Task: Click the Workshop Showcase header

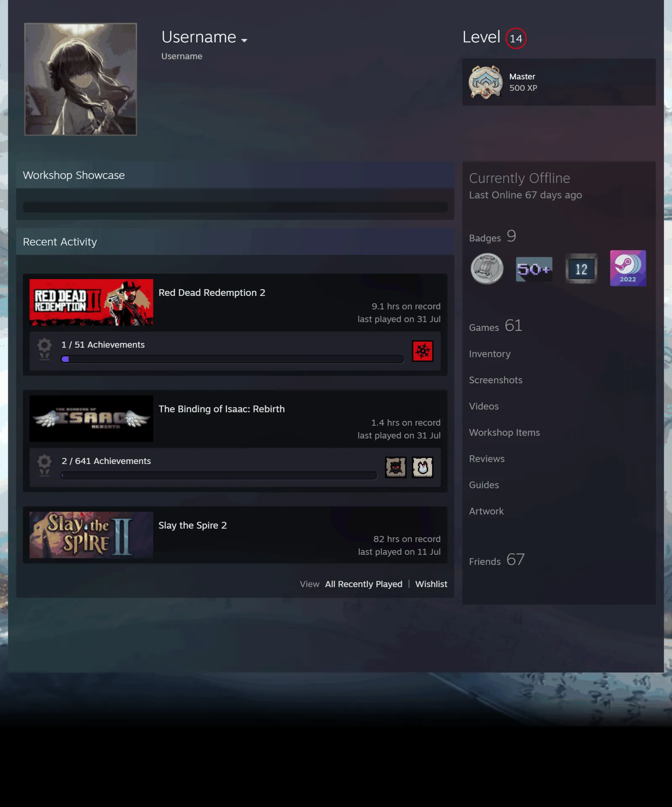Action: pyautogui.click(x=235, y=175)
